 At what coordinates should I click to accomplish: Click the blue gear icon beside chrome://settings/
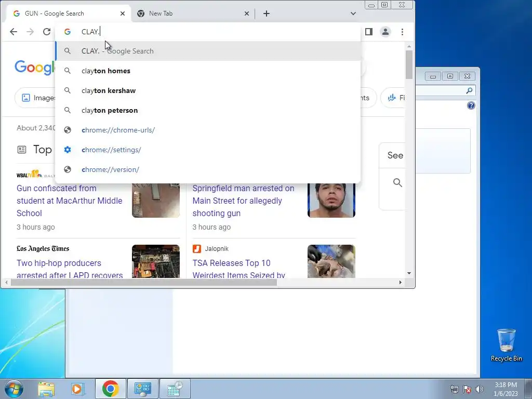tap(68, 150)
